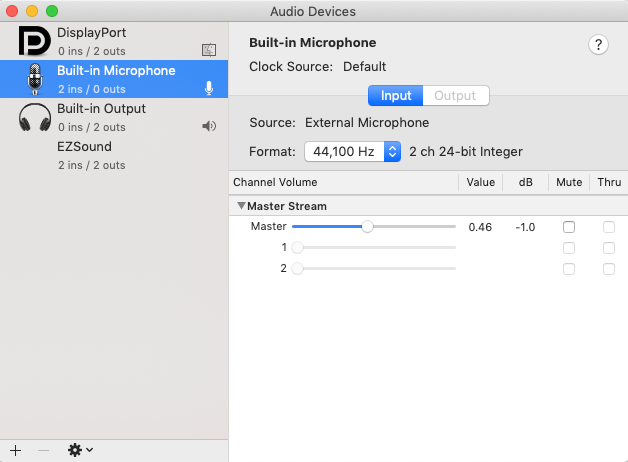Click the Built-in Microphone icon
This screenshot has width=628, height=462.
(34, 79)
